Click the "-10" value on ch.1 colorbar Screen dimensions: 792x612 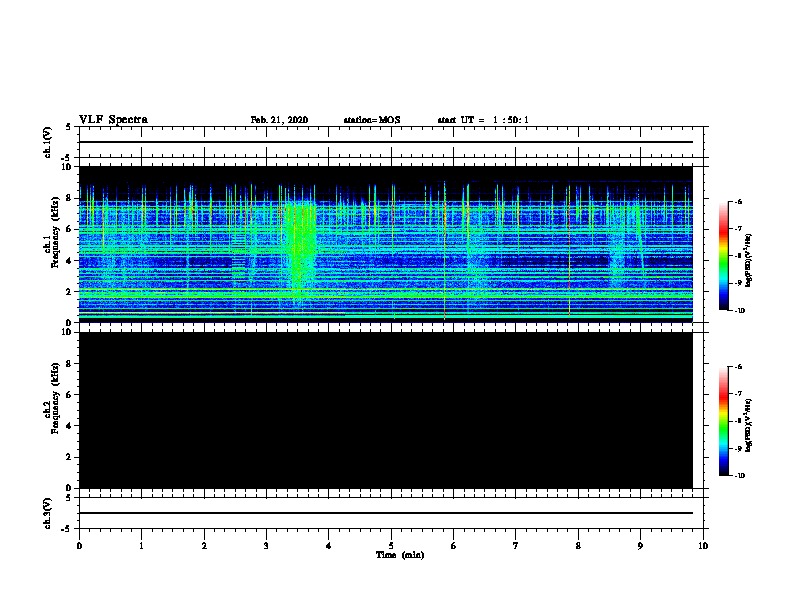tap(739, 311)
